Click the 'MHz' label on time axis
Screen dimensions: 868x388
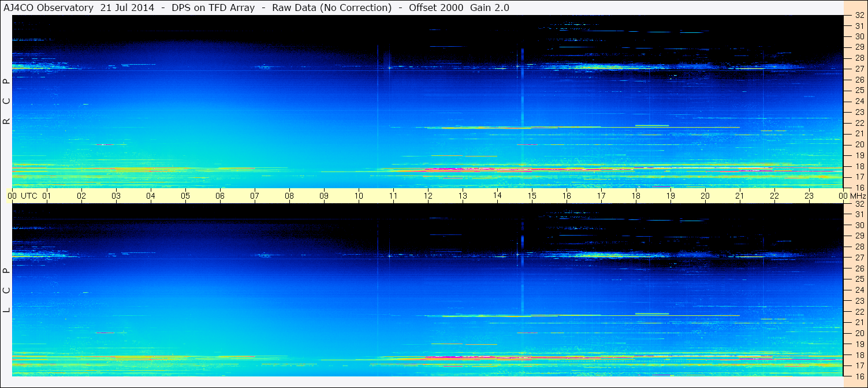point(857,196)
